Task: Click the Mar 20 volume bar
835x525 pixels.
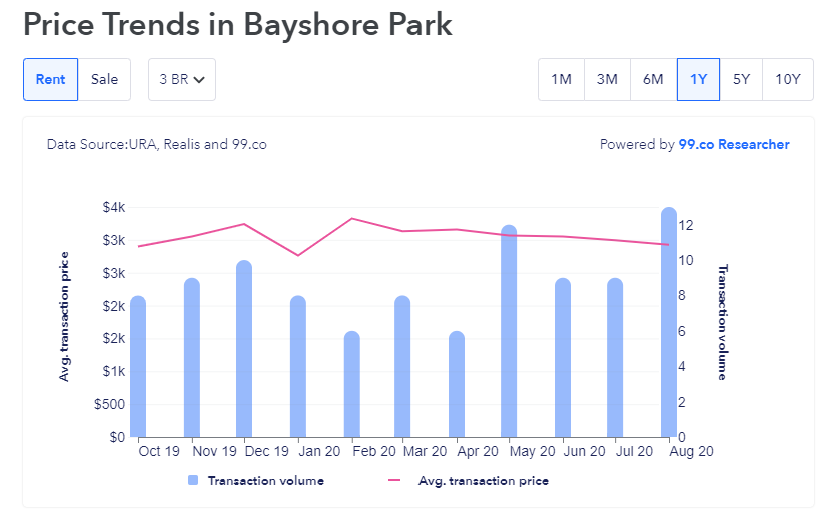Action: pyautogui.click(x=402, y=366)
